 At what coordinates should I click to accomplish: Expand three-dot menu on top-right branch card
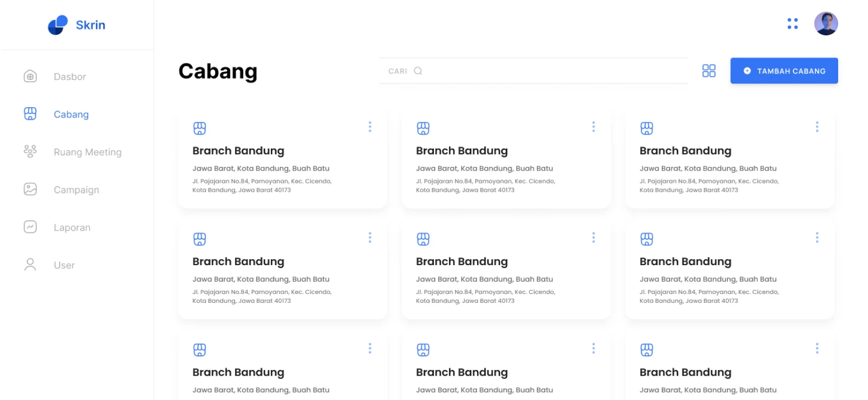click(x=817, y=127)
